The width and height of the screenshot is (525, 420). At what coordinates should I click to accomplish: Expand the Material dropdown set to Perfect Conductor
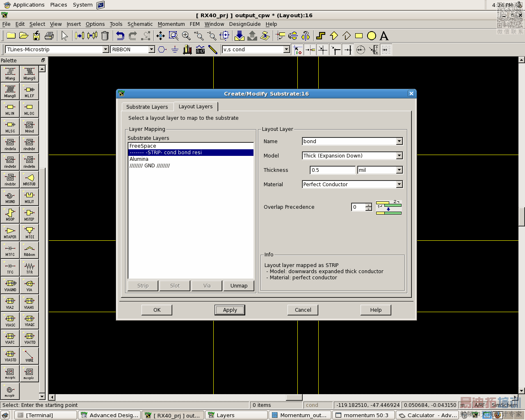(x=399, y=185)
